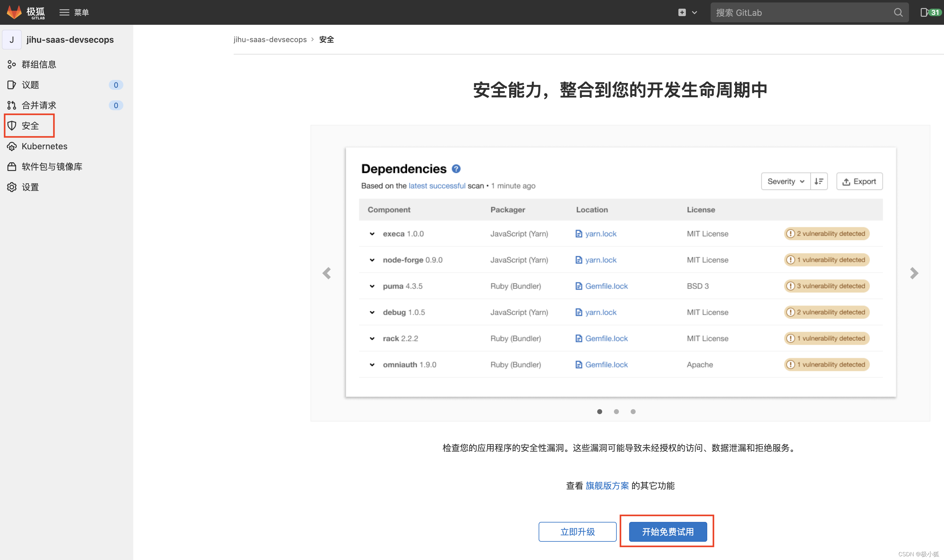Go to 合并请求 sidebar item
This screenshot has width=944, height=560.
pyautogui.click(x=38, y=105)
